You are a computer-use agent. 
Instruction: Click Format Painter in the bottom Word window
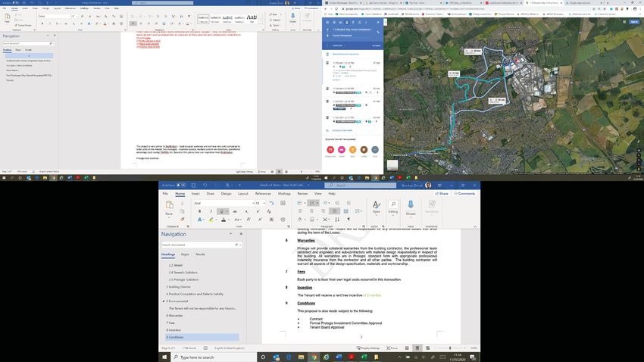[183, 219]
